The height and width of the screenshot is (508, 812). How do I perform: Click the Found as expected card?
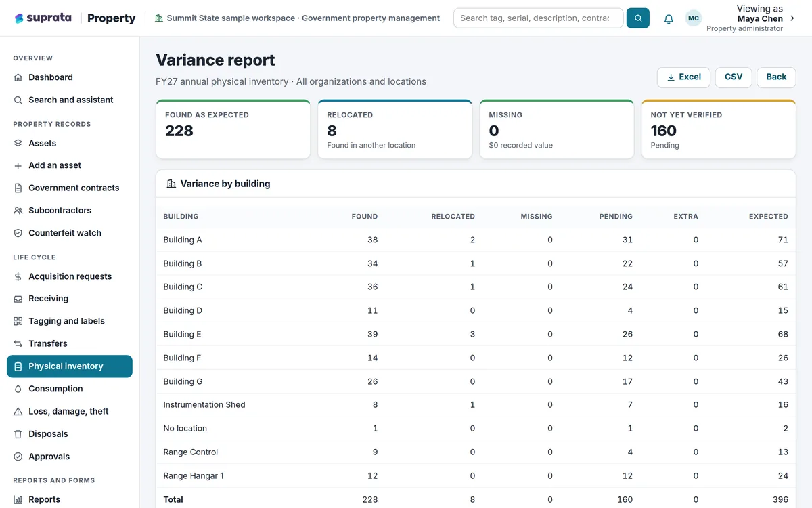click(x=233, y=129)
